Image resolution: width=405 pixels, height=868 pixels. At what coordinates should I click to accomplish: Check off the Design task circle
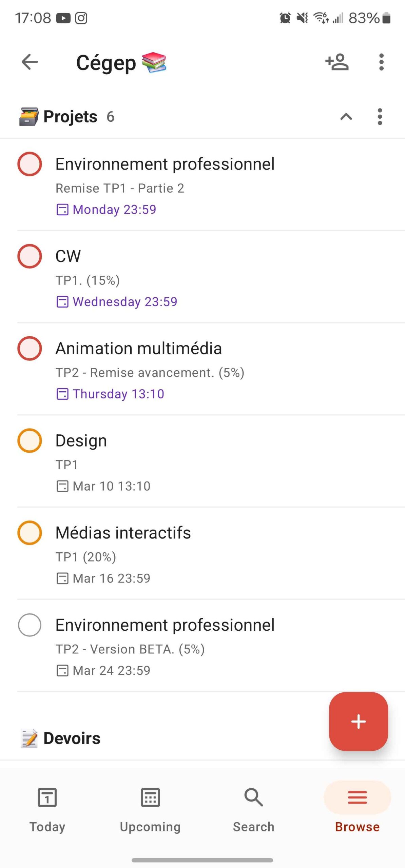point(30,441)
